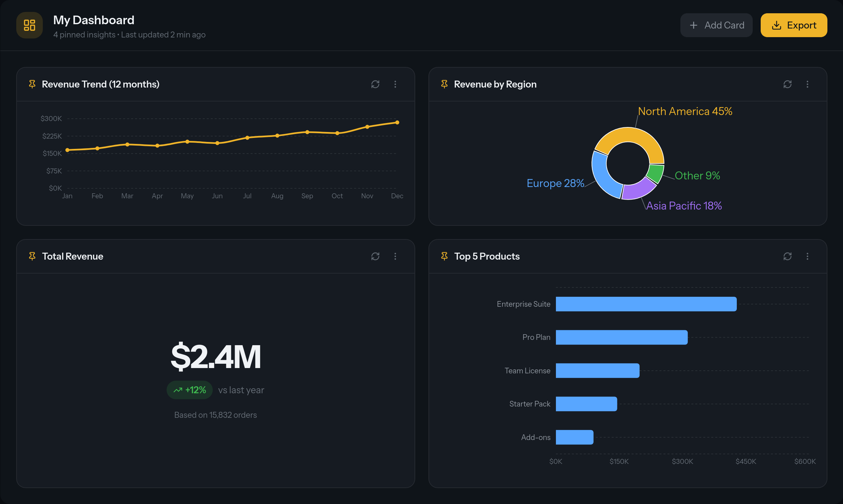843x504 pixels.
Task: Click the Enterprise Suite bar
Action: 646,304
